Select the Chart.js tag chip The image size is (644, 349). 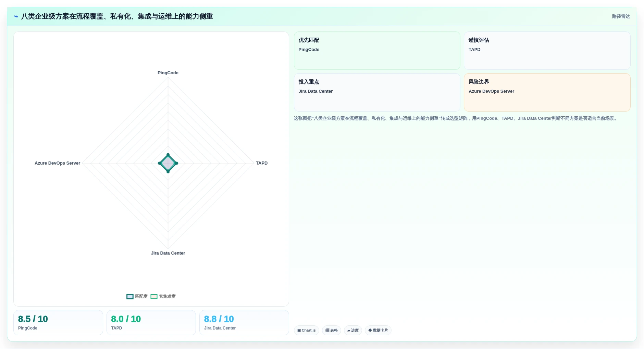point(307,330)
